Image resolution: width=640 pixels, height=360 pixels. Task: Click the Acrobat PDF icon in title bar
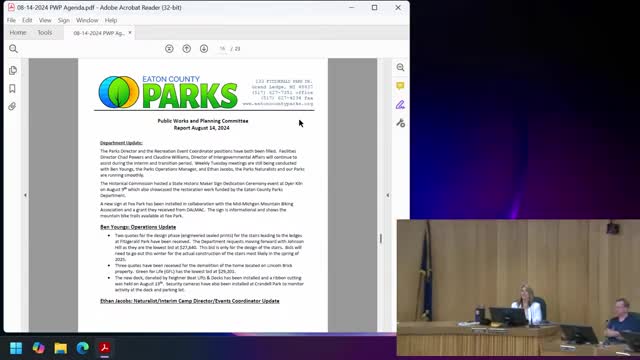click(x=11, y=7)
